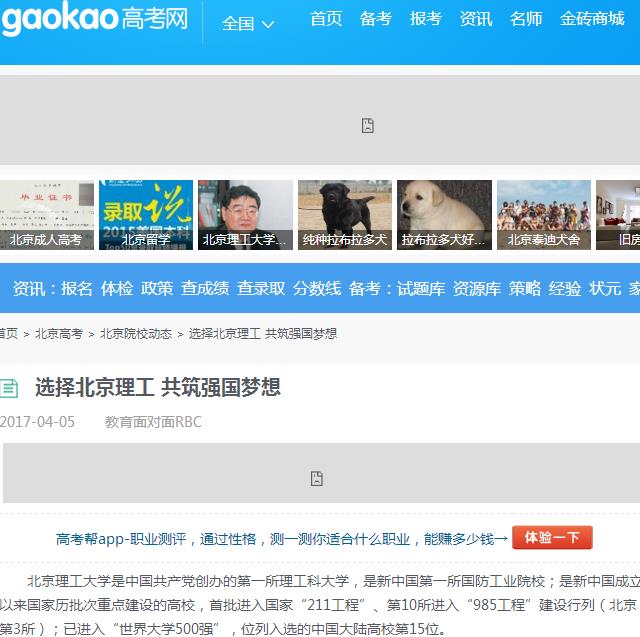
Task: Open the 纯种拉布拉多犬 black dog thumbnail
Action: (x=344, y=215)
